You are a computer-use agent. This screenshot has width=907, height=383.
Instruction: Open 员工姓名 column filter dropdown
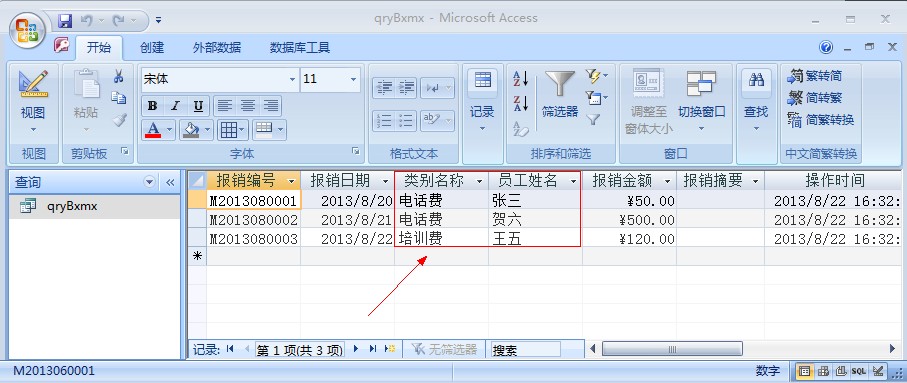[x=573, y=182]
